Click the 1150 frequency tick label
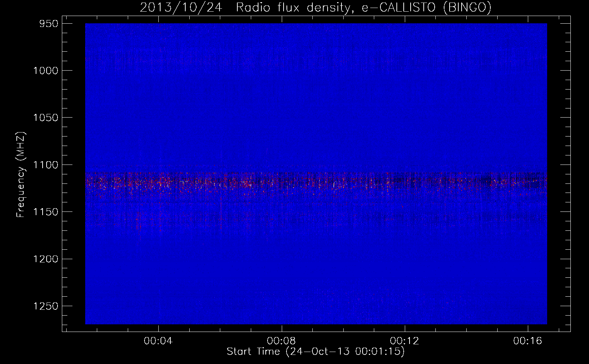 (x=46, y=212)
